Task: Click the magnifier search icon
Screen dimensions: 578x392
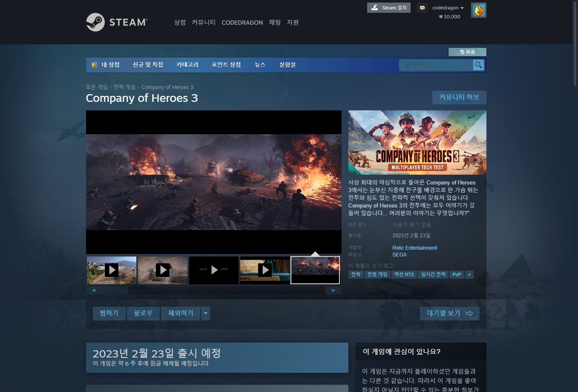Action: pos(478,65)
